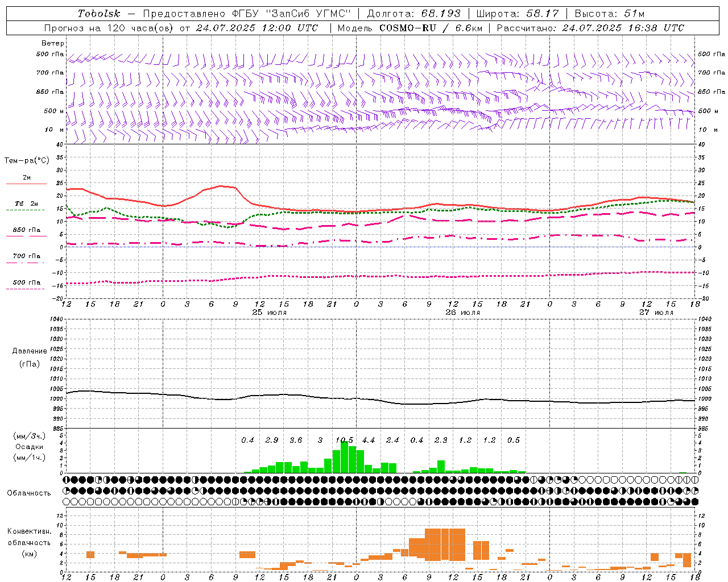Click forecast start time '24.07.2025 12:00 UTC'

[257, 28]
